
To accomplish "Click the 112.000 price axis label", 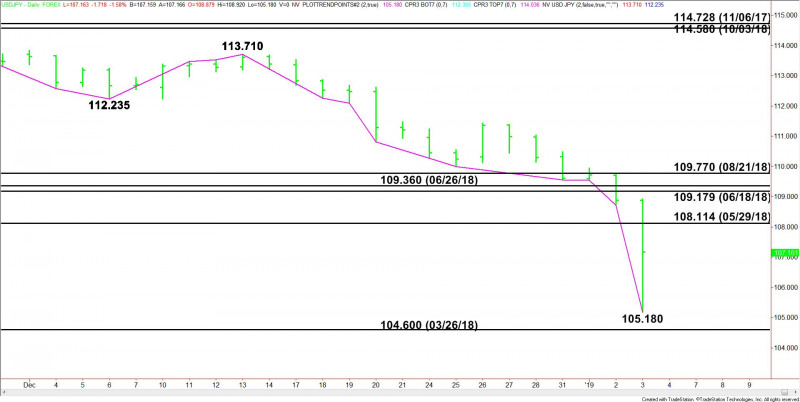I will pos(786,106).
